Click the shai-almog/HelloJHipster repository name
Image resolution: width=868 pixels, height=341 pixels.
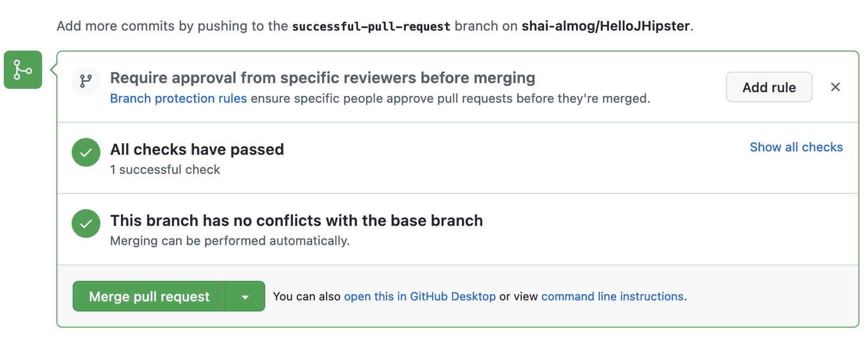[x=605, y=26]
